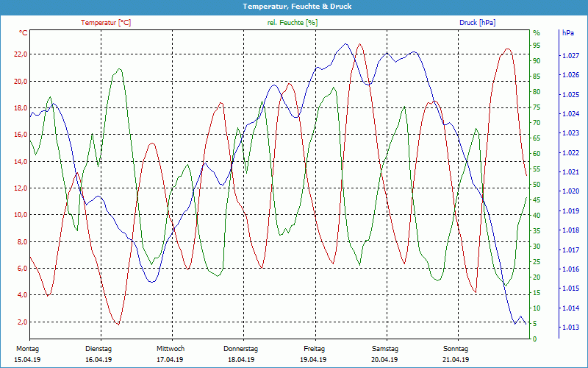The width and height of the screenshot is (588, 368).
Task: Click the 'Mittwoch' day label
Action: 171,349
